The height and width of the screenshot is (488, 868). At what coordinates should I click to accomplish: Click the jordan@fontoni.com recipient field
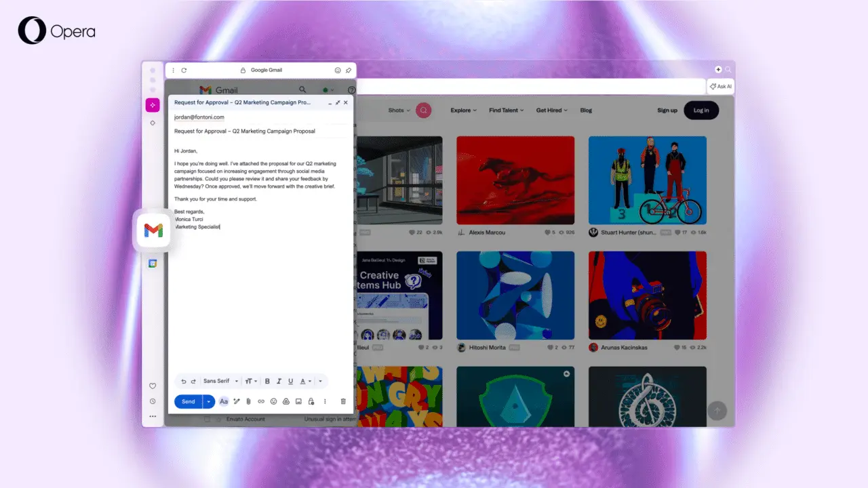199,117
